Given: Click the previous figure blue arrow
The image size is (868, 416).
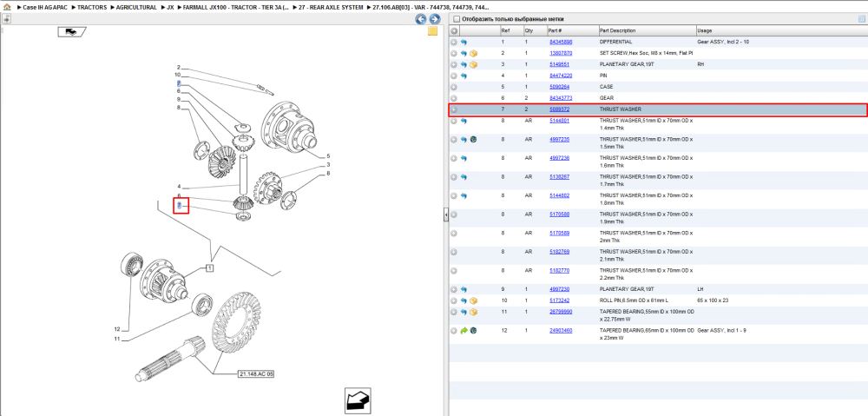Looking at the screenshot, I should click(421, 19).
